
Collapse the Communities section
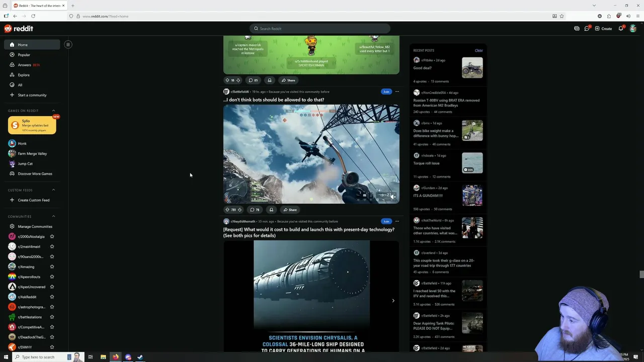(54, 216)
